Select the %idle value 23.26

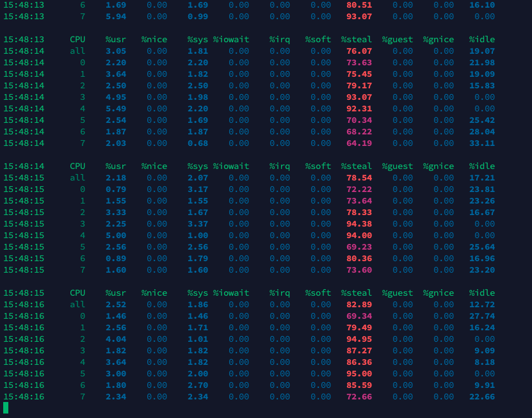pos(482,201)
